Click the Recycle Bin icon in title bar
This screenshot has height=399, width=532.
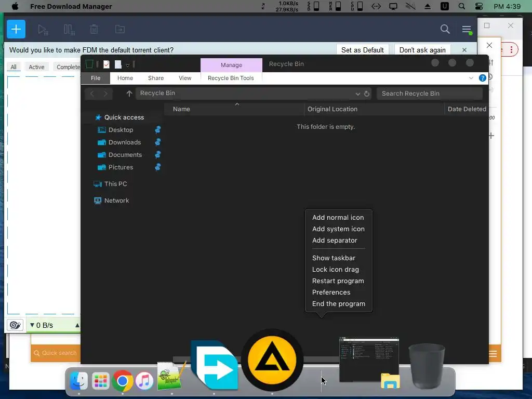pos(89,64)
